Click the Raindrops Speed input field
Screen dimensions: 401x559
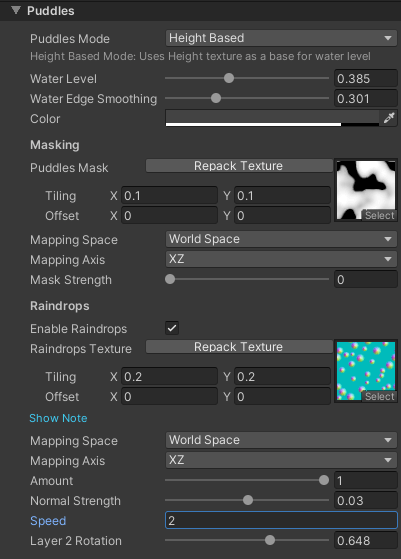point(281,520)
